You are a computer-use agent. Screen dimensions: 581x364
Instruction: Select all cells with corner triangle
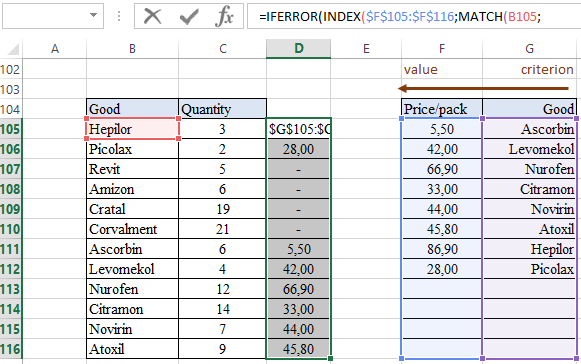pos(12,49)
